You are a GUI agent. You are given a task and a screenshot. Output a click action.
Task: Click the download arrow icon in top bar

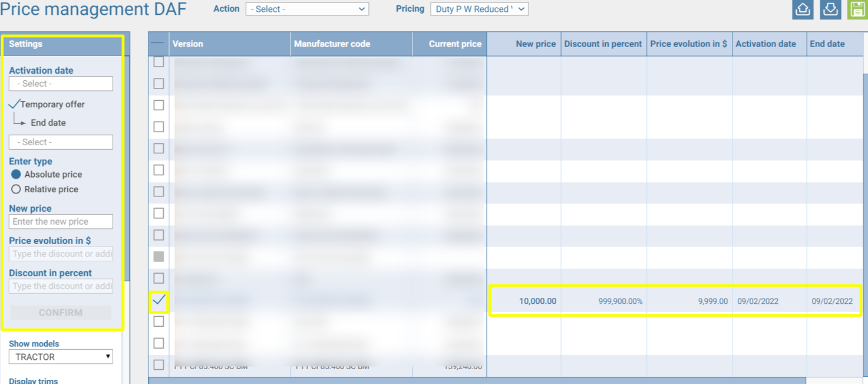[x=830, y=9]
